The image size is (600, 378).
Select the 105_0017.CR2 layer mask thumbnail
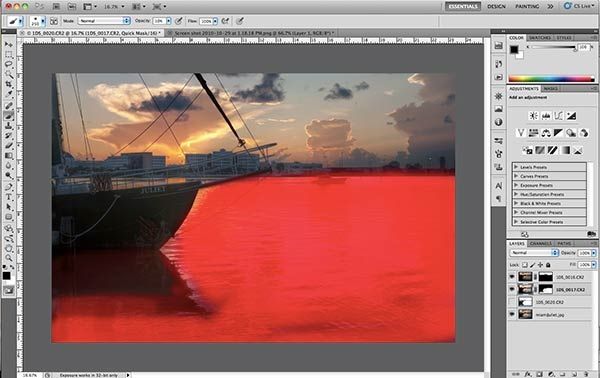[x=546, y=290]
